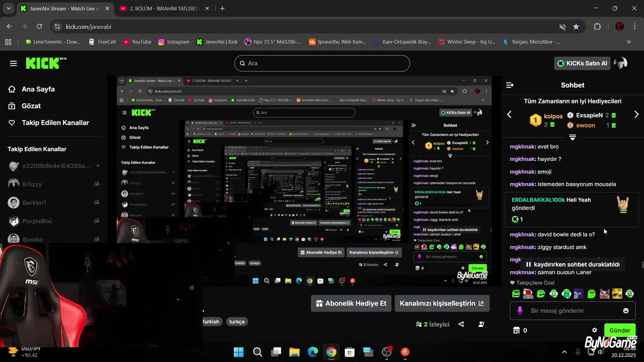Show previous gifter leaderboard with left arrow
This screenshot has height=362, width=644.
point(509,115)
